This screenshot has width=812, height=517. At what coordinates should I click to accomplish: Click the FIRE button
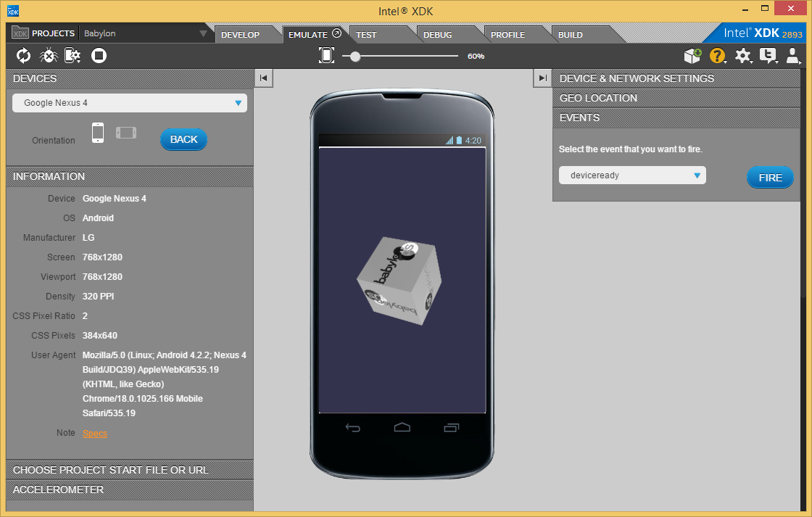click(x=770, y=178)
